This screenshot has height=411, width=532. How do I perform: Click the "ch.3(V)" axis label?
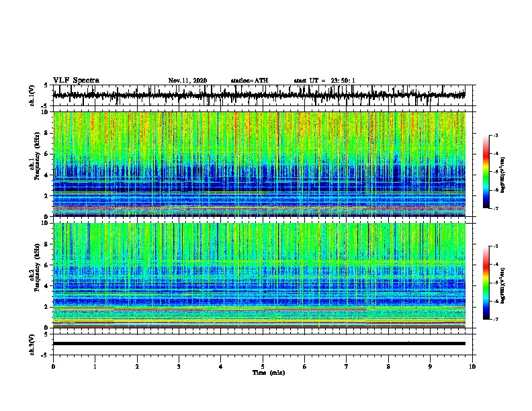pyautogui.click(x=32, y=345)
